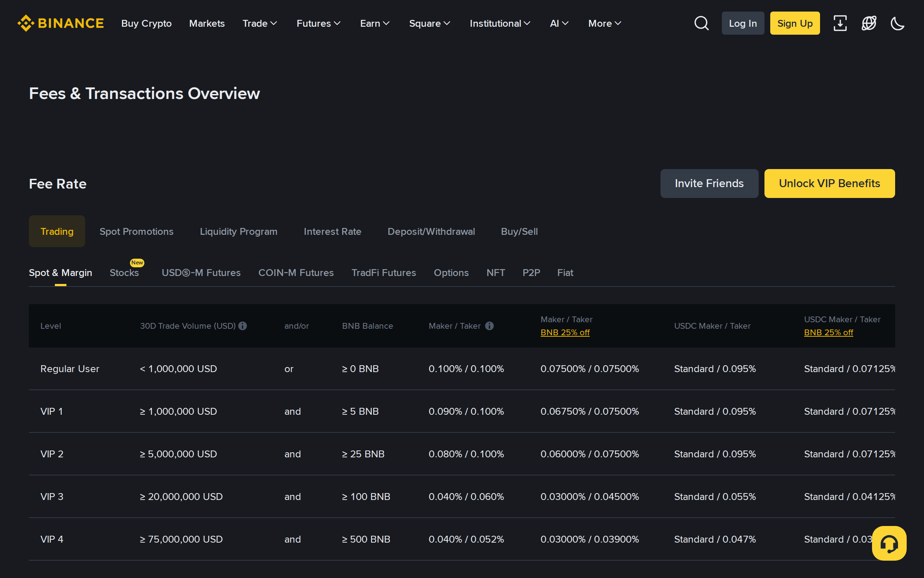Click the Log In button
This screenshot has height=578, width=924.
coord(743,23)
